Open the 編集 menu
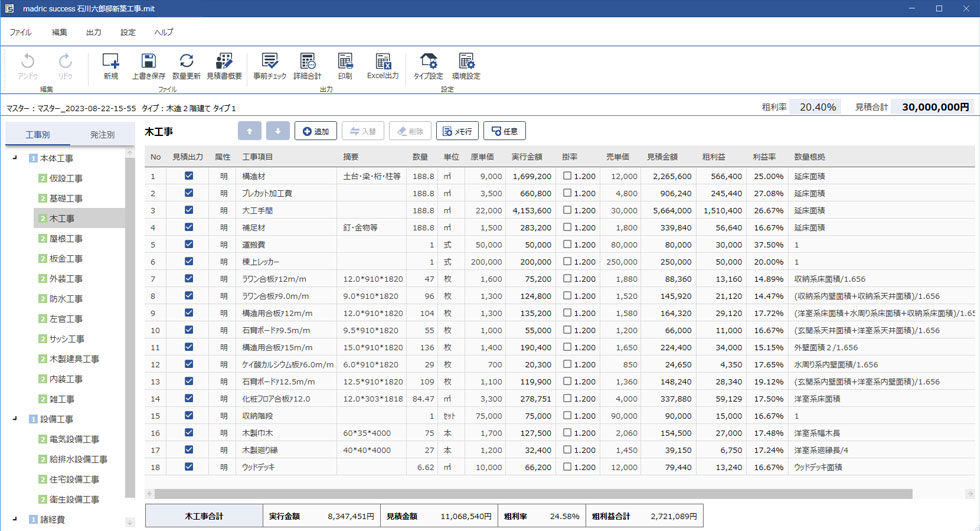This screenshot has width=980, height=531. (x=59, y=32)
